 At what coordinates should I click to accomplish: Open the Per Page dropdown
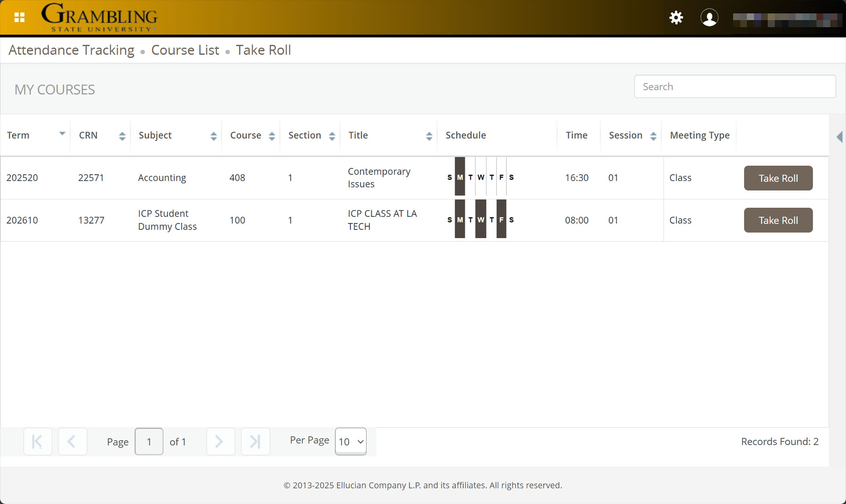[350, 441]
